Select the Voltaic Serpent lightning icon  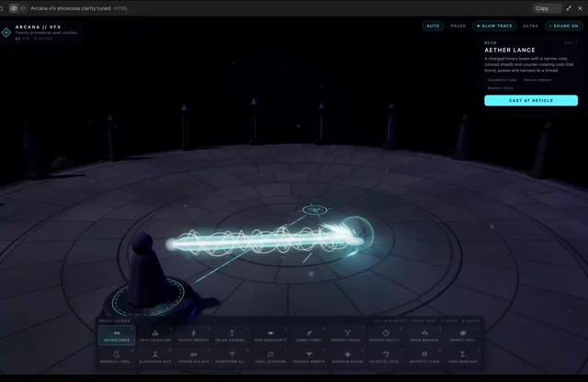pyautogui.click(x=194, y=335)
